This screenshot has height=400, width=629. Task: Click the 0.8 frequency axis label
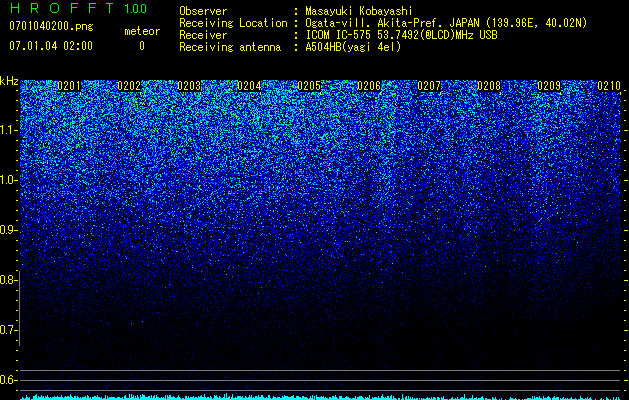coord(7,280)
